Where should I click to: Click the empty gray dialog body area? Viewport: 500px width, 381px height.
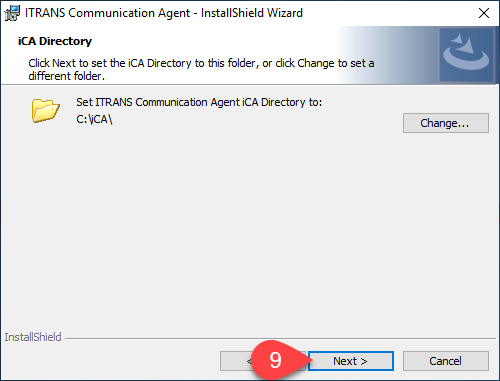[x=250, y=227]
